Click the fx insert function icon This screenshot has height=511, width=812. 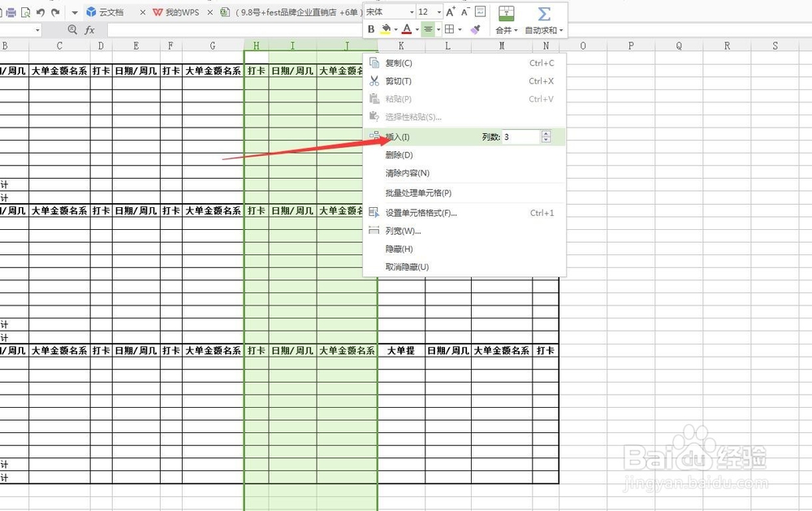89,30
